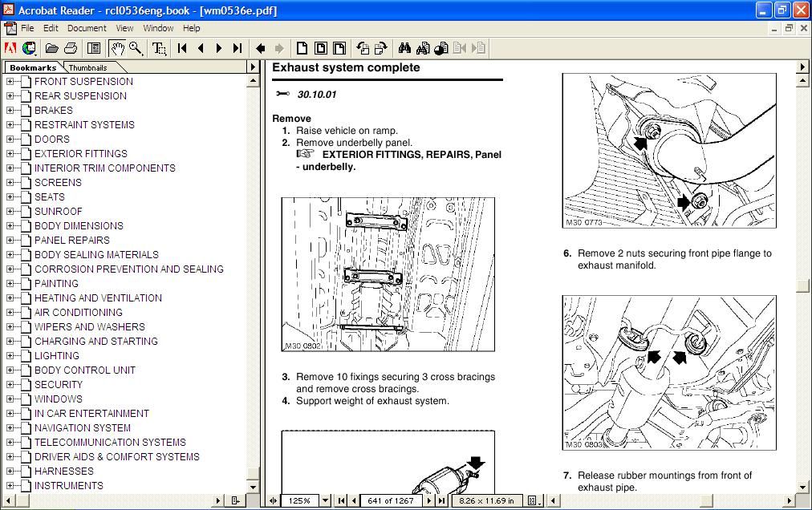Expand the SECURITY bookmark
This screenshot has height=510, width=812.
click(x=10, y=385)
